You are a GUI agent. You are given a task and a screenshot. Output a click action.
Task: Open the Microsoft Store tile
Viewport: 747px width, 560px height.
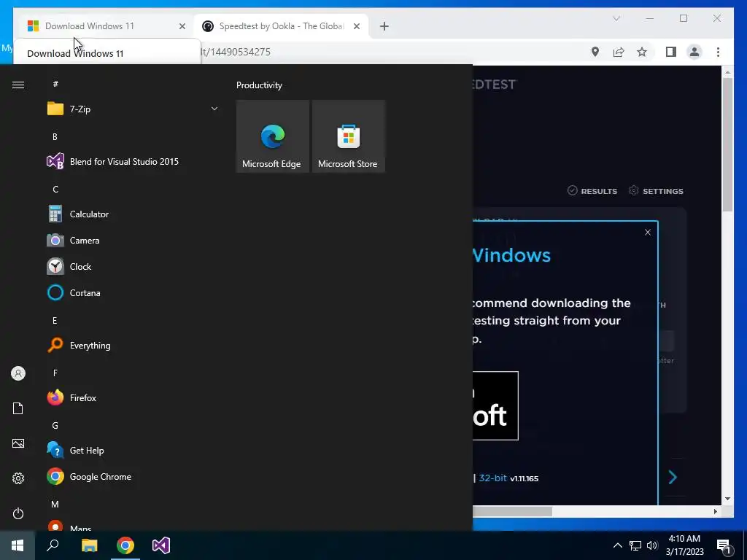[x=348, y=136]
